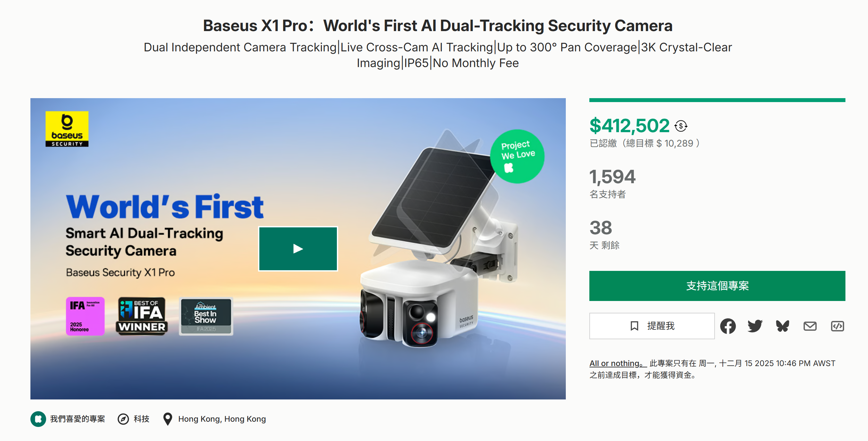Click the location pin icon
868x441 pixels.
click(x=167, y=419)
